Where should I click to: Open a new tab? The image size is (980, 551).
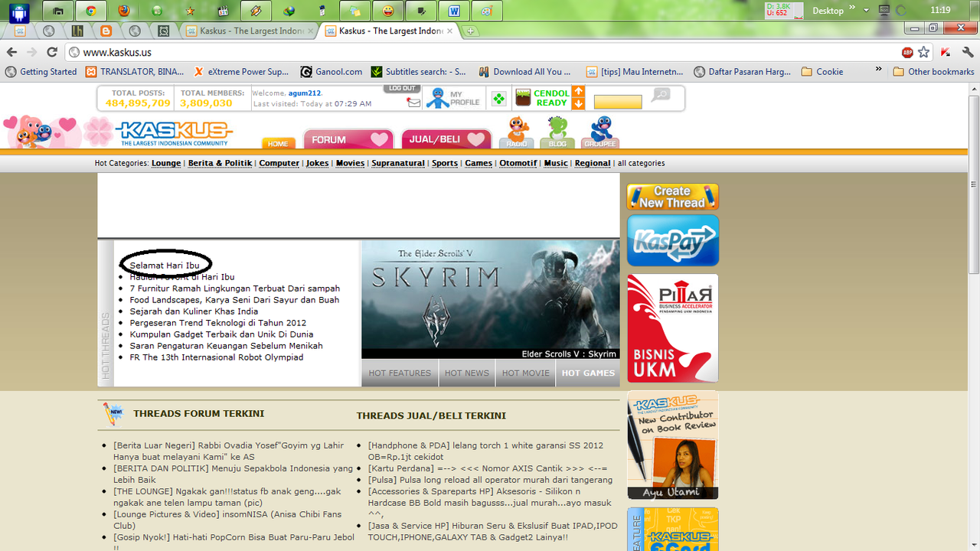pos(470,31)
